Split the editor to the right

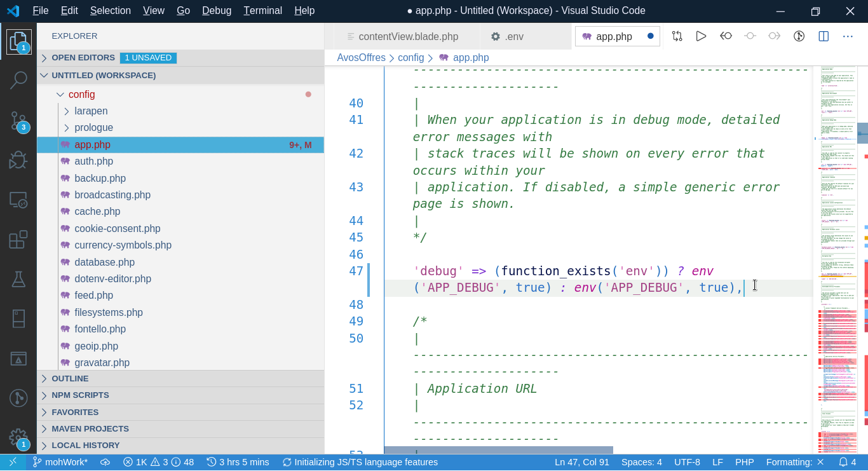click(824, 36)
